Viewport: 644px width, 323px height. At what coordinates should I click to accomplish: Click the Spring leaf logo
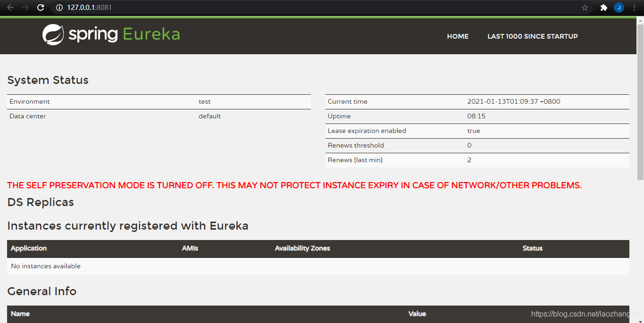(53, 35)
